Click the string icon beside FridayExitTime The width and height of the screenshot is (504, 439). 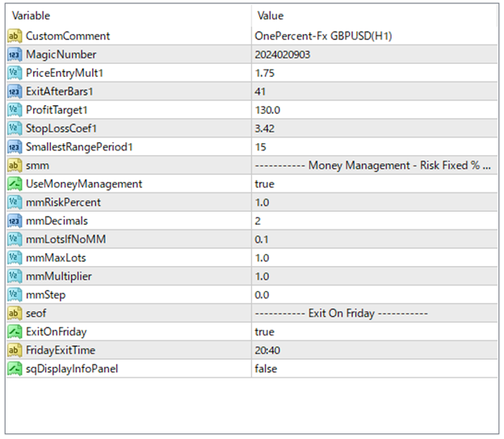[14, 350]
